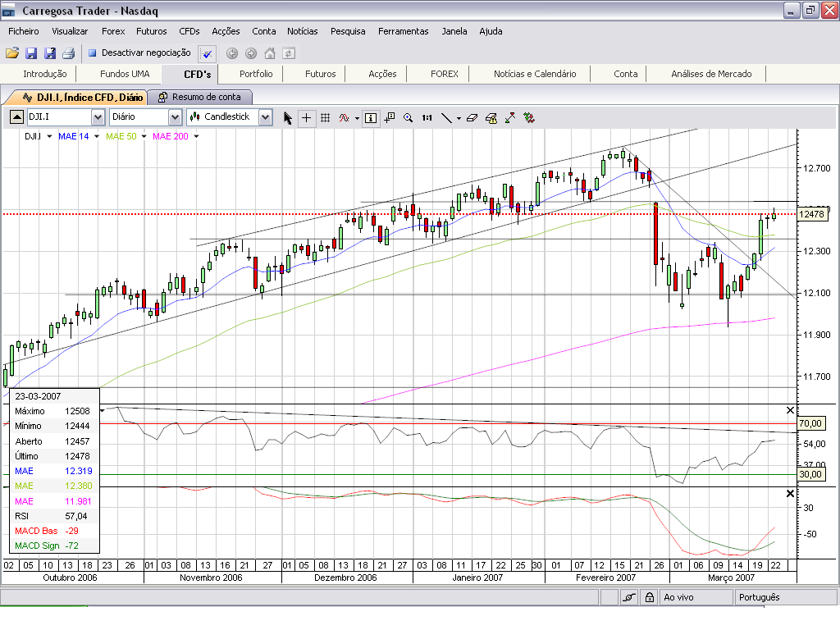Open file using the folder icon
This screenshot has width=840, height=630.
click(x=12, y=53)
